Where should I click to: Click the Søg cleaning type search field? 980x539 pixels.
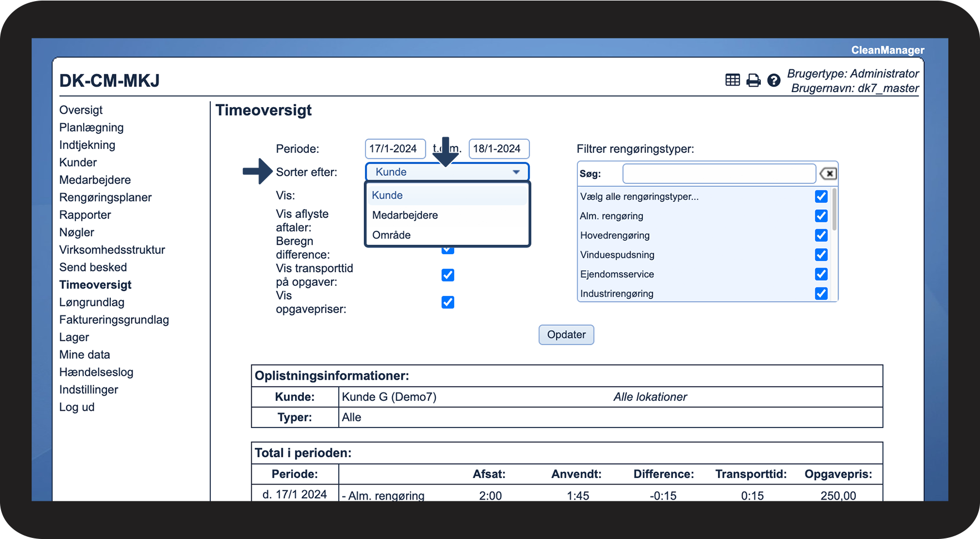719,174
